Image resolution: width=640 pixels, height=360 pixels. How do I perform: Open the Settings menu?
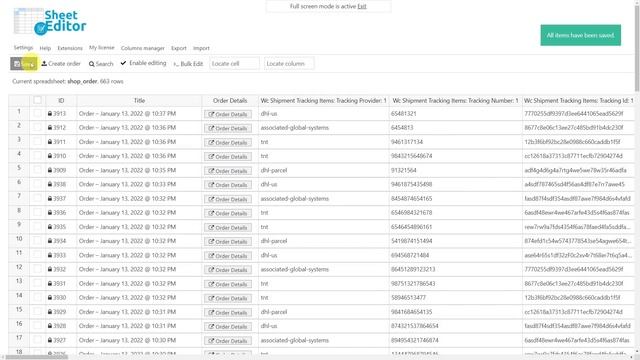pos(23,48)
